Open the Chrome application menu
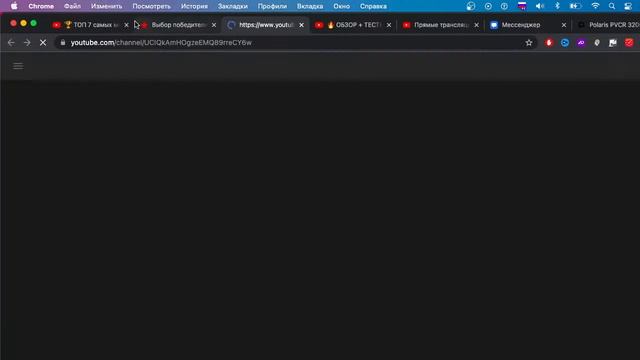The height and width of the screenshot is (360, 640). (x=41, y=6)
